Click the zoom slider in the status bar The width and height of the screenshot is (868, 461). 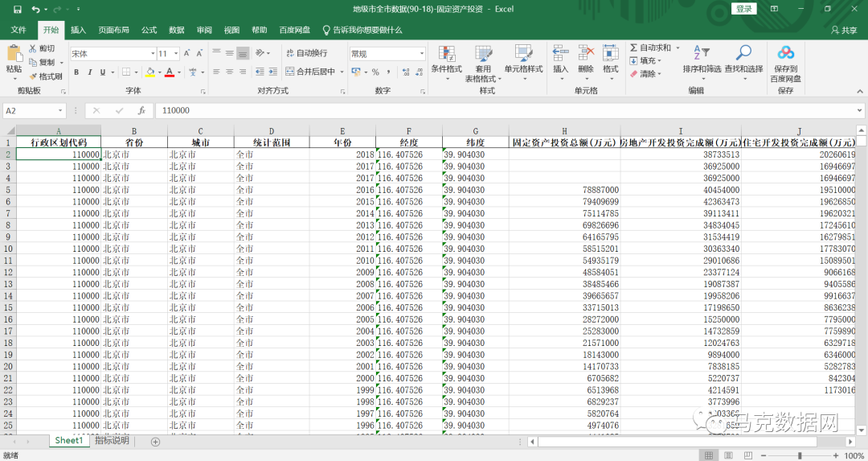[799, 455]
